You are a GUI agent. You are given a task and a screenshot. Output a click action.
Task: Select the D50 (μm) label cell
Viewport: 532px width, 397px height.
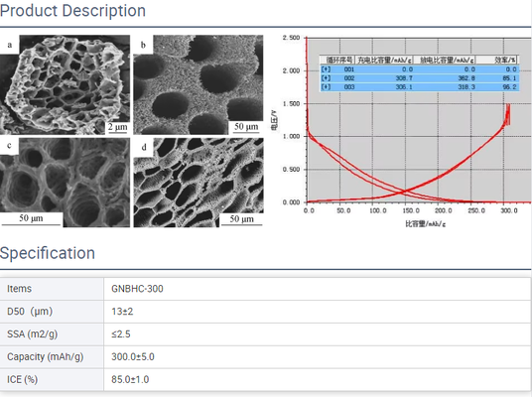[x=52, y=312]
